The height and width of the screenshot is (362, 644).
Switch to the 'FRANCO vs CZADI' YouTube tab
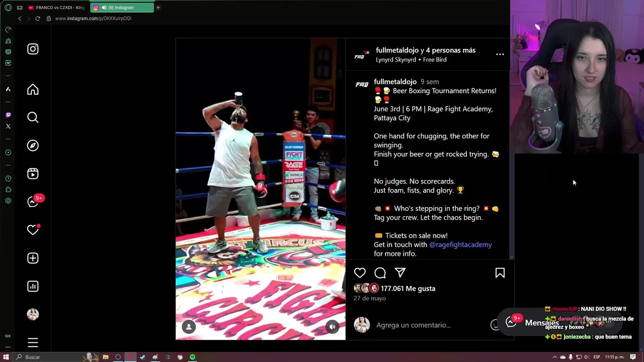56,8
